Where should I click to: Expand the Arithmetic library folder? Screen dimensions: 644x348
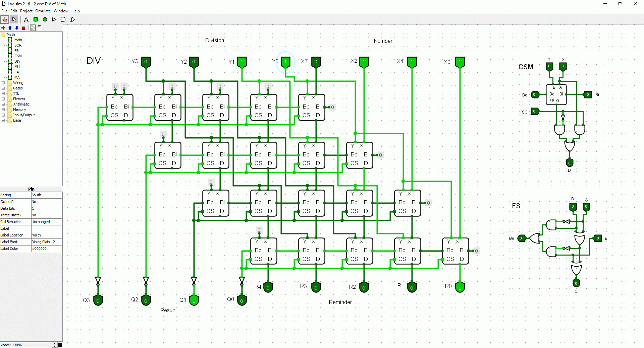(3, 104)
